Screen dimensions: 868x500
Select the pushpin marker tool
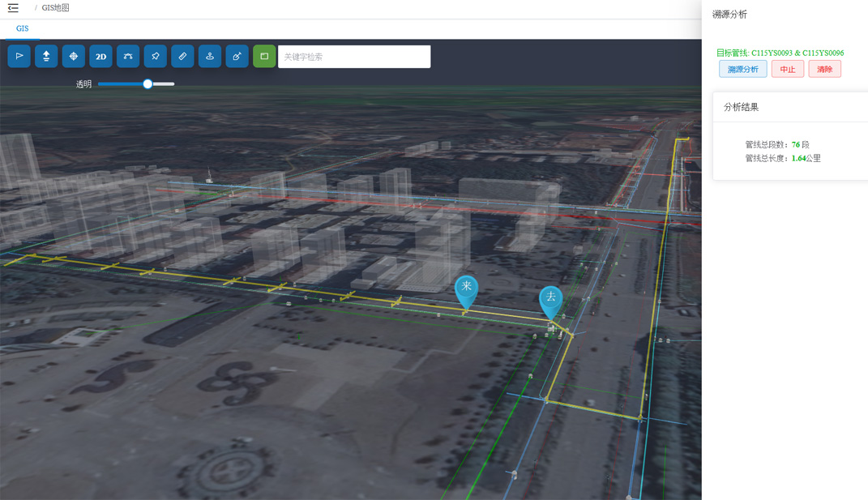156,56
